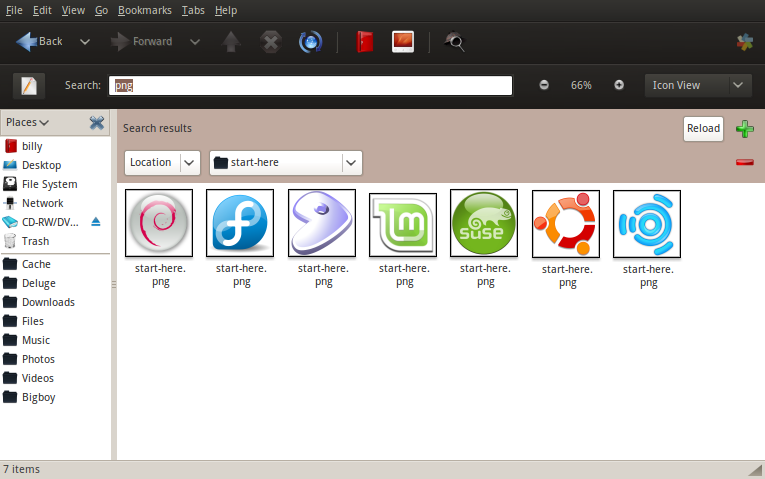Open Trash in the sidebar
This screenshot has width=765, height=479.
(x=56, y=241)
